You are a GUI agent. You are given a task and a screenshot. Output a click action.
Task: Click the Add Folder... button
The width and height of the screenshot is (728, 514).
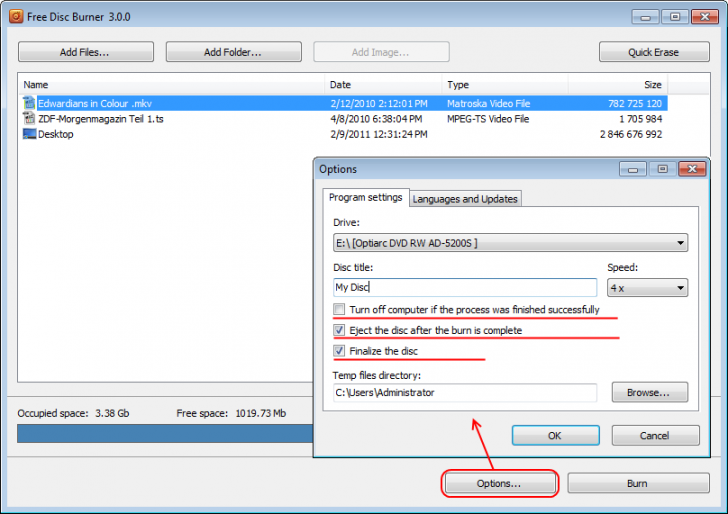(234, 52)
